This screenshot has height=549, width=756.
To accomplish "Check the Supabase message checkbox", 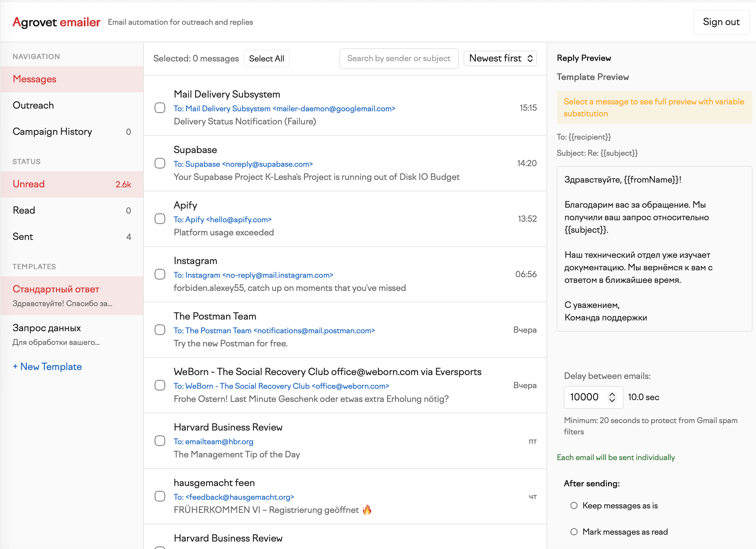I will 160,163.
